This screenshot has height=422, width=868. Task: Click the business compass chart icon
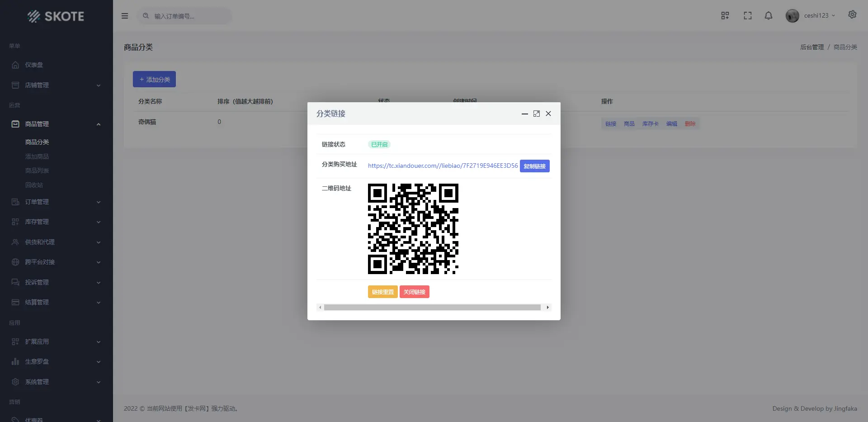(x=15, y=361)
